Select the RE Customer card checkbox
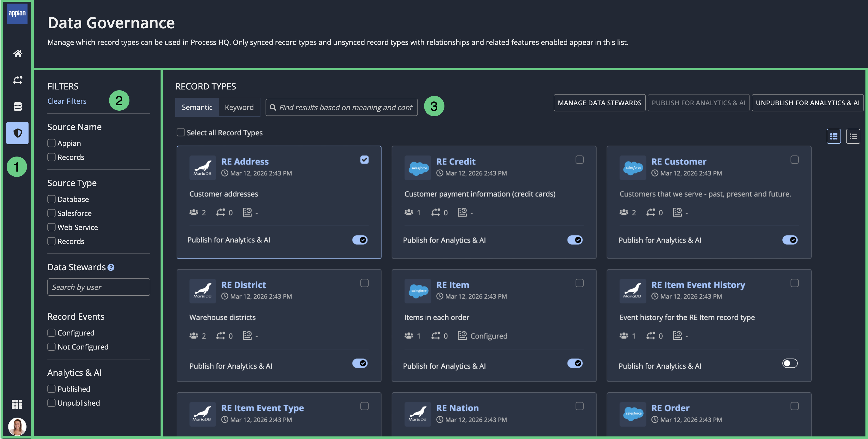Image resolution: width=868 pixels, height=439 pixels. pos(795,160)
